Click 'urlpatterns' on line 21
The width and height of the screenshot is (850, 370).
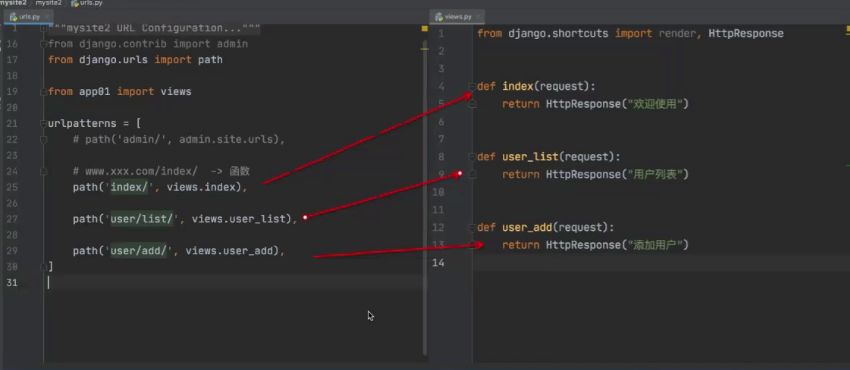[x=82, y=124]
